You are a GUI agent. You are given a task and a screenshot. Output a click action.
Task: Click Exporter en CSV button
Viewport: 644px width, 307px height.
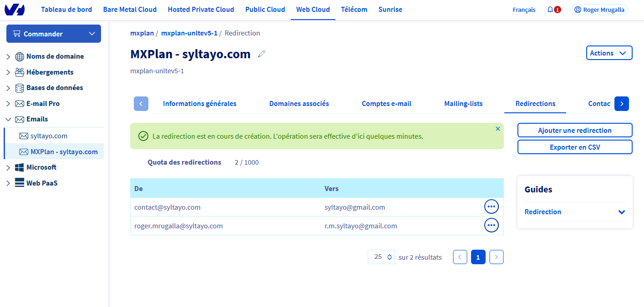[x=574, y=147]
